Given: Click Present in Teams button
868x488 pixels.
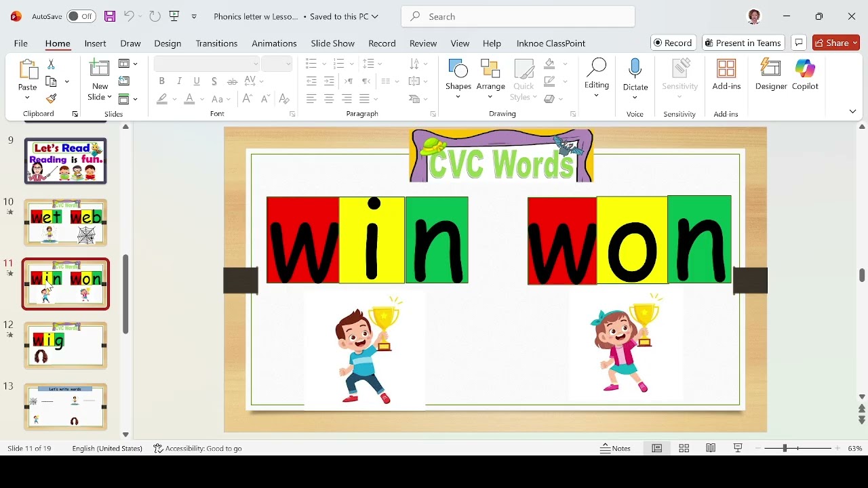Looking at the screenshot, I should 743,43.
